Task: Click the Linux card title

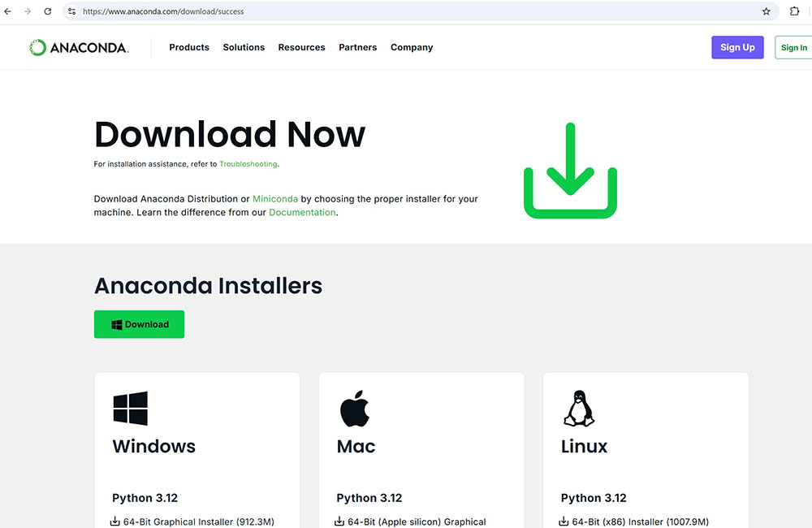Action: click(584, 446)
